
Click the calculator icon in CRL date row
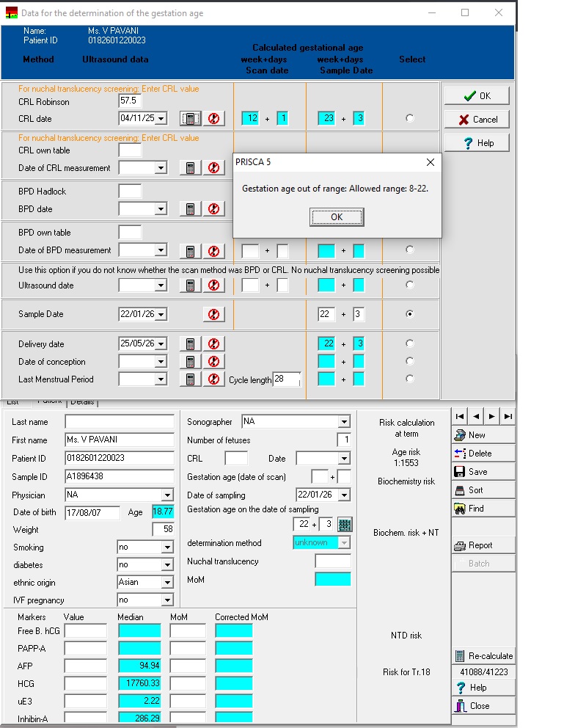(190, 119)
